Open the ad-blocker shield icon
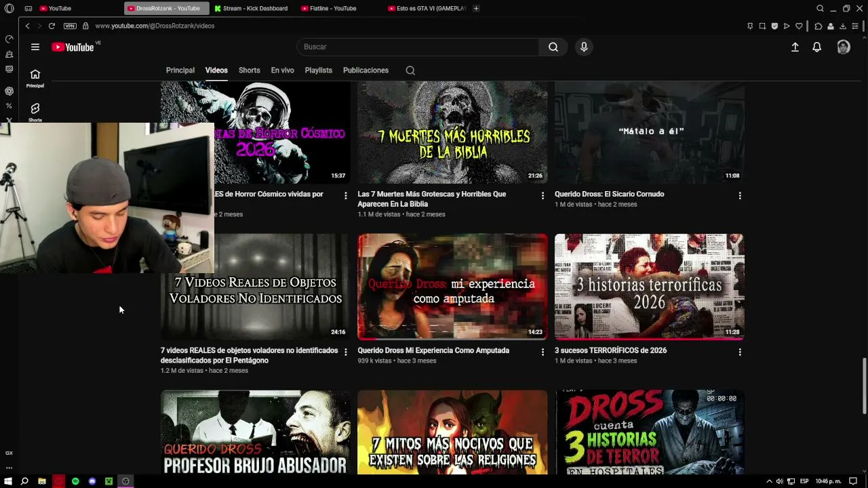Image resolution: width=868 pixels, height=488 pixels. coord(774,26)
